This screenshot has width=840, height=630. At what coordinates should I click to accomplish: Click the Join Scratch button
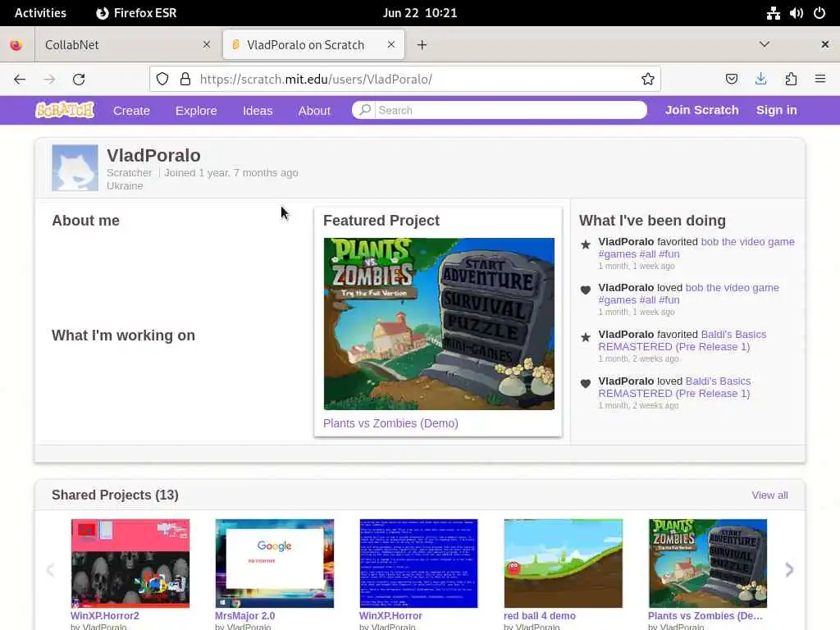click(x=702, y=110)
